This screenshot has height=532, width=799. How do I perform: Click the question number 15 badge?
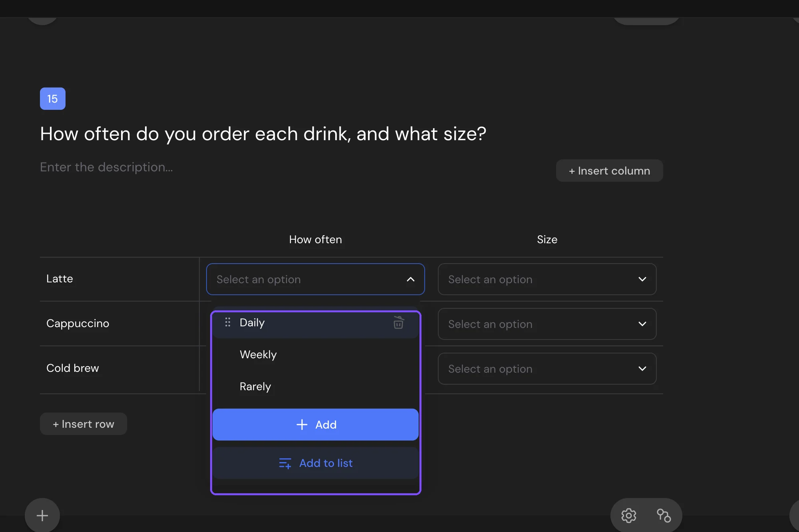pyautogui.click(x=52, y=99)
